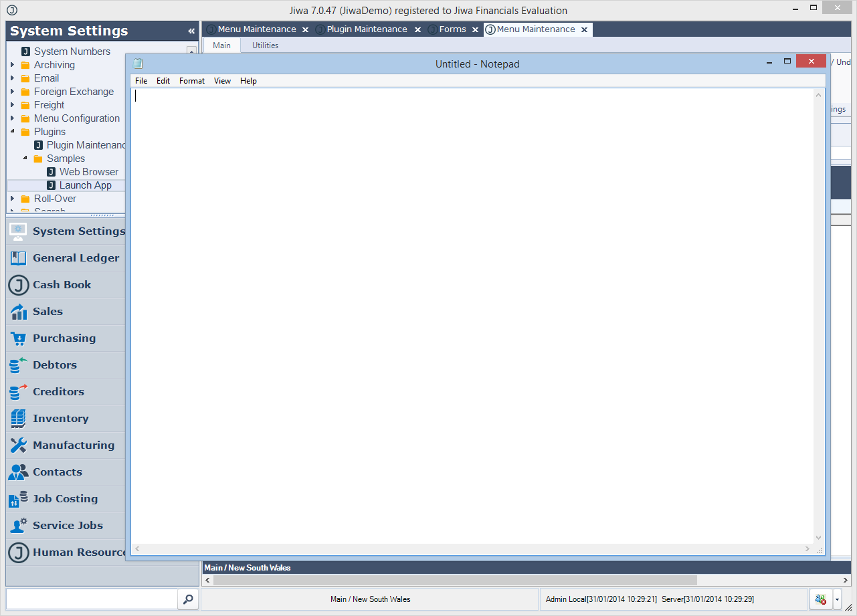The width and height of the screenshot is (857, 616).
Task: Open the Notepad Format menu
Action: (x=191, y=81)
